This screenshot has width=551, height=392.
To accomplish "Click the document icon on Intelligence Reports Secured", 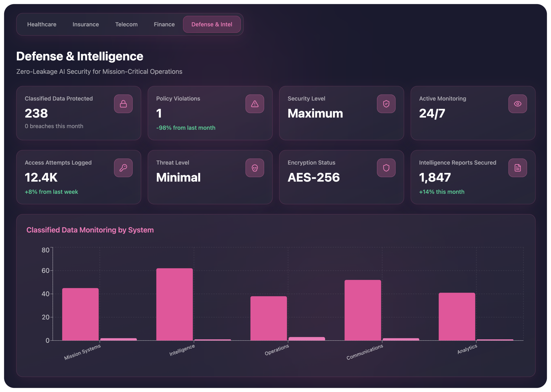I will [517, 168].
